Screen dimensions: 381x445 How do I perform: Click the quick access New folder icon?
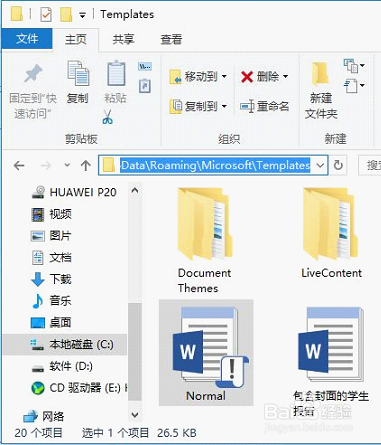(x=66, y=14)
